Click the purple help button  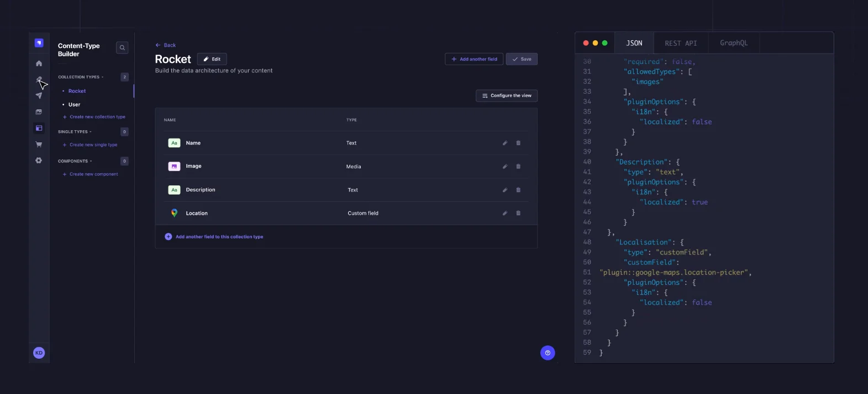coord(548,353)
